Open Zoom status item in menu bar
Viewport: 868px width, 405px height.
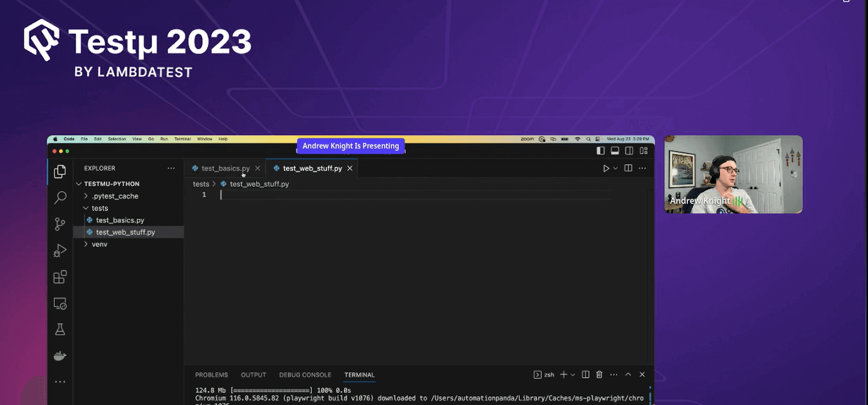pyautogui.click(x=527, y=139)
